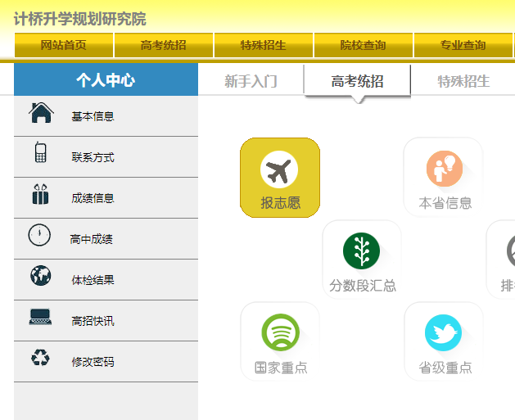The height and width of the screenshot is (420, 515).
Task: Click the mobile phone icon for 联系方式
Action: 40,152
